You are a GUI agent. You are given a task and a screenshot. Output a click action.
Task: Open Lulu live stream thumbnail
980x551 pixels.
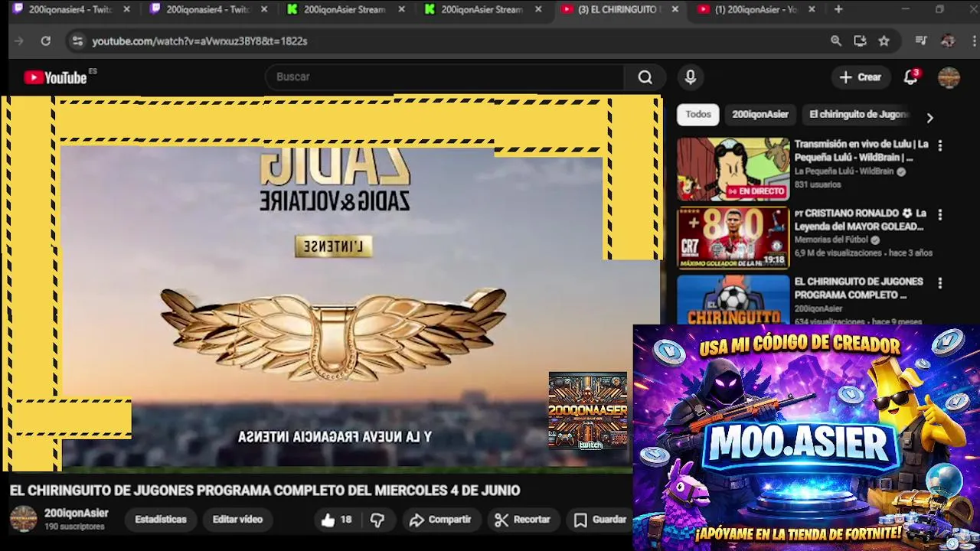pos(733,169)
